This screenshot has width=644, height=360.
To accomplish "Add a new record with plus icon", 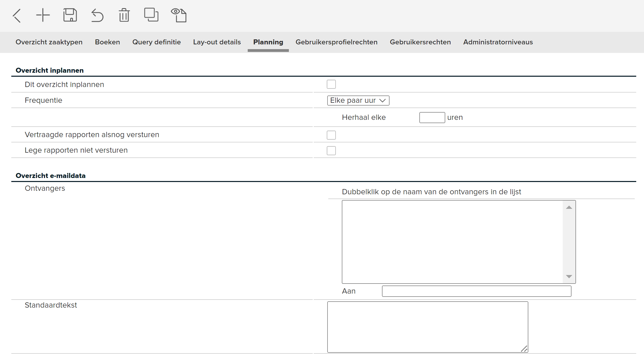I will click(x=43, y=15).
